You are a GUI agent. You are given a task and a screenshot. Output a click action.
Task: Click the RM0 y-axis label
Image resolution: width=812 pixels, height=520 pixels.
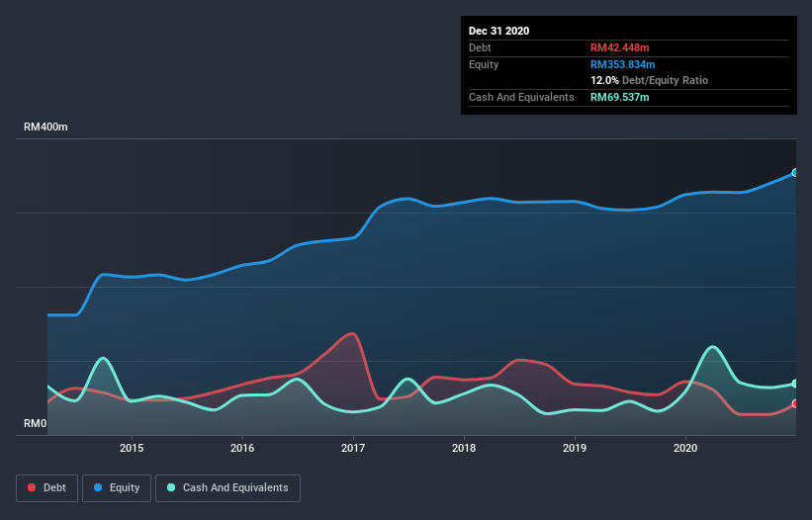click(x=36, y=424)
